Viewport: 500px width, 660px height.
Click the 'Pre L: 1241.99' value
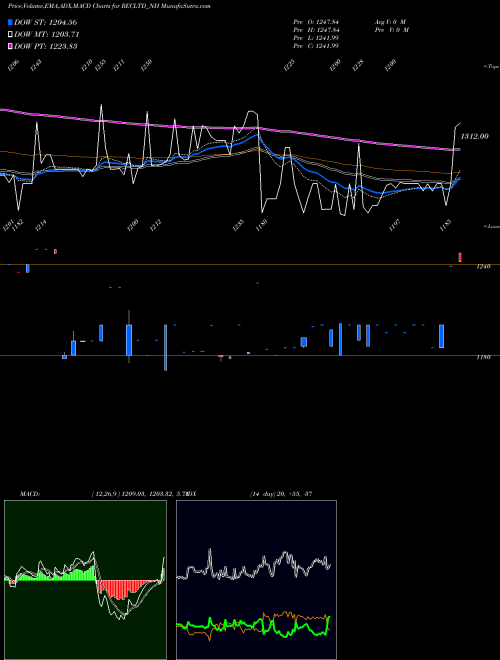[x=316, y=38]
